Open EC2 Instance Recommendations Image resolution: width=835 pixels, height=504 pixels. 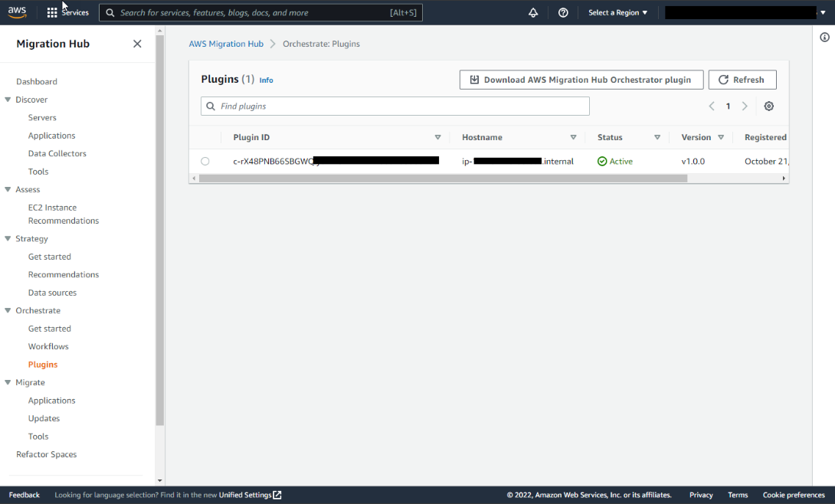coord(64,214)
